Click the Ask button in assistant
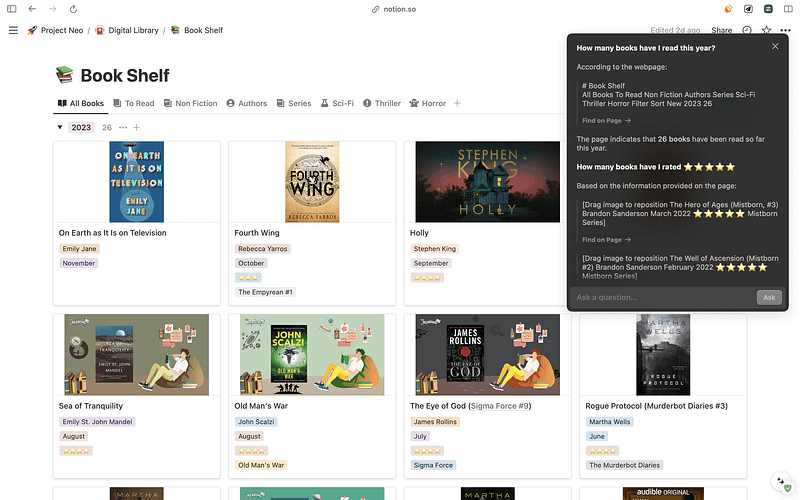Viewport: 800px width, 500px height. click(769, 297)
